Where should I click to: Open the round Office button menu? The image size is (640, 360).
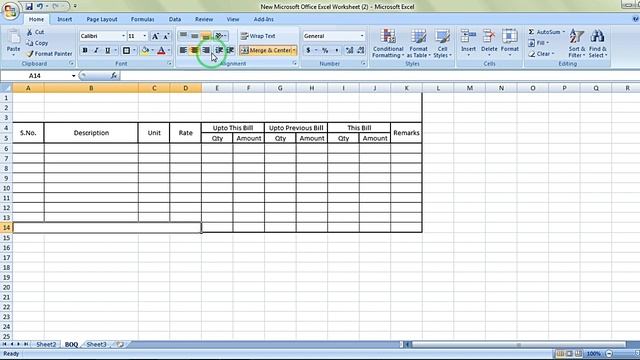pos(10,10)
